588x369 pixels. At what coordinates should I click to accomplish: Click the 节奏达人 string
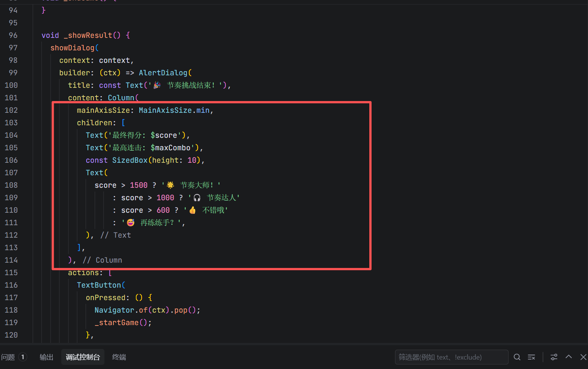(221, 198)
